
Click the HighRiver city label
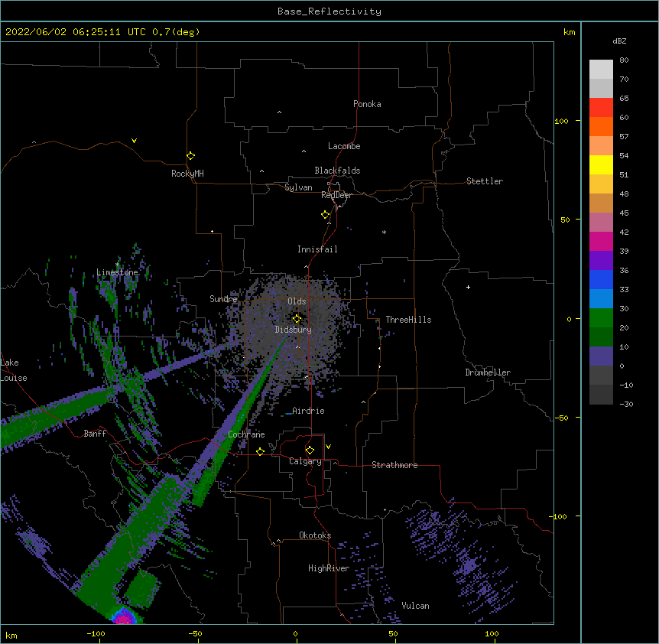tap(329, 568)
